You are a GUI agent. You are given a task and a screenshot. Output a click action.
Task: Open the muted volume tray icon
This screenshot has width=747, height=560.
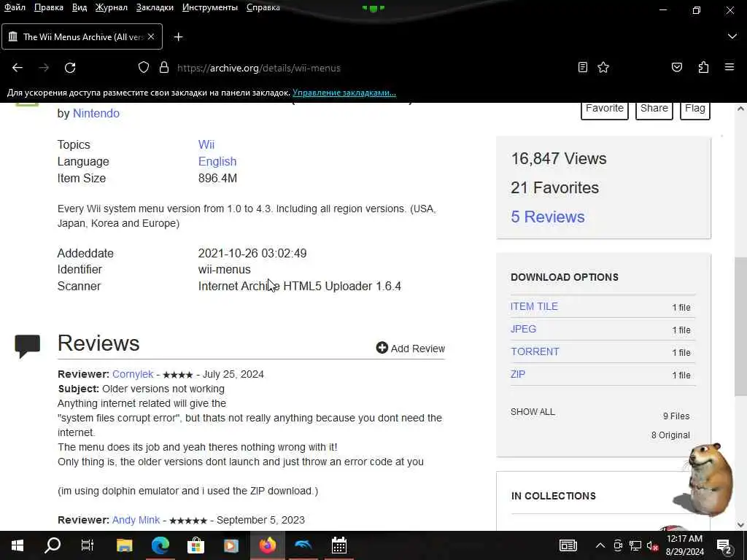(x=652, y=545)
